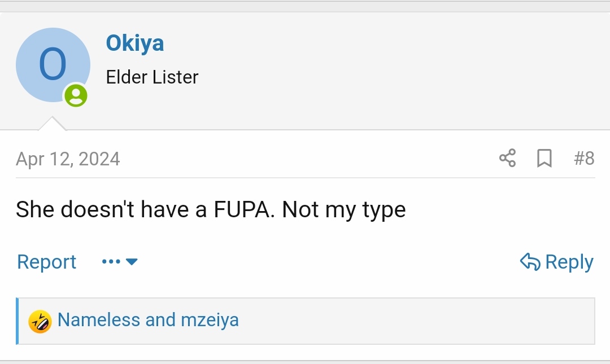Click the speech-bubble pointer under the avatar
Screen dimensions: 610x364
click(x=52, y=123)
